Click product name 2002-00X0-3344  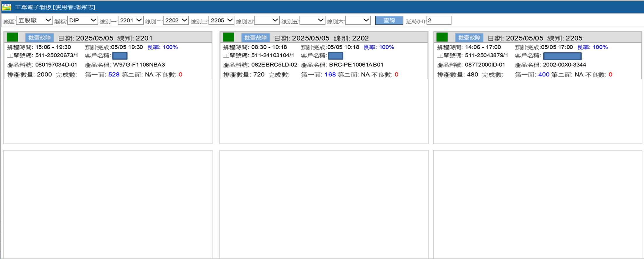click(x=565, y=65)
